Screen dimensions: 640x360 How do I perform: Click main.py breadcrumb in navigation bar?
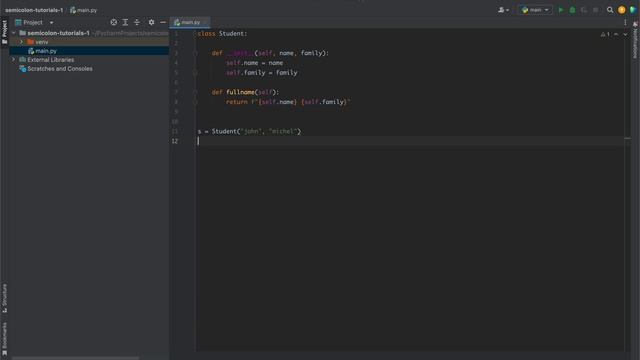[83, 10]
